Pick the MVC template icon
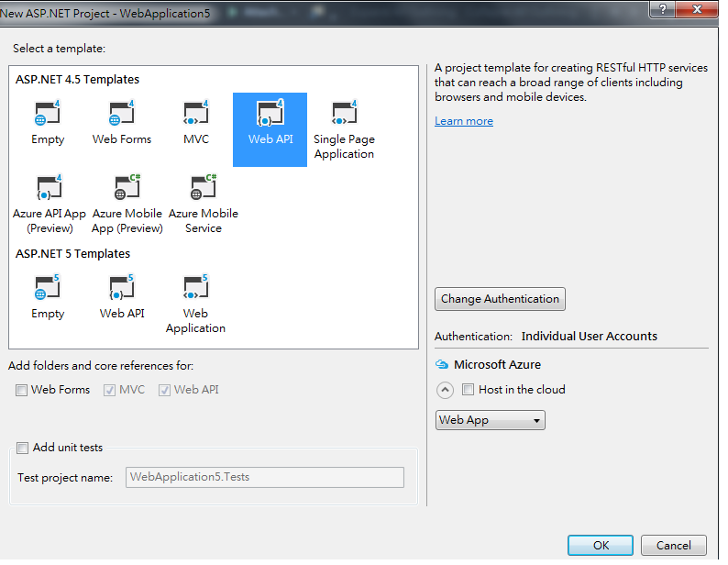 196,113
